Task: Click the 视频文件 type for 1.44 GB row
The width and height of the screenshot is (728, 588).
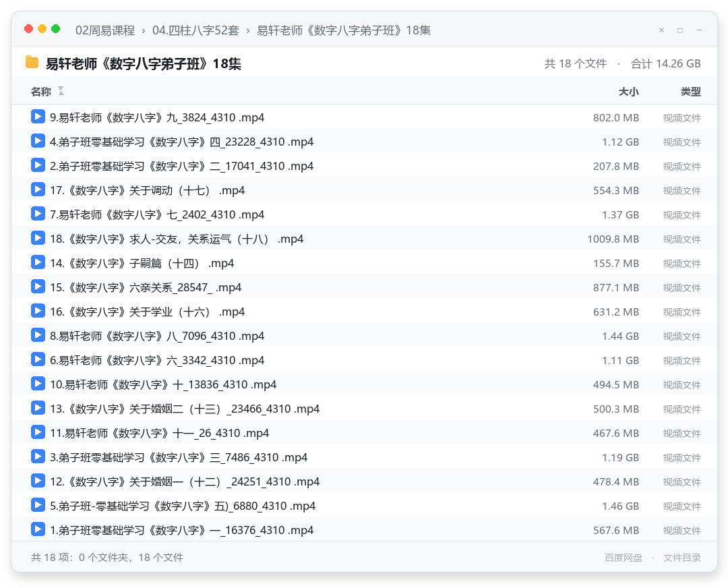Action: coord(682,336)
